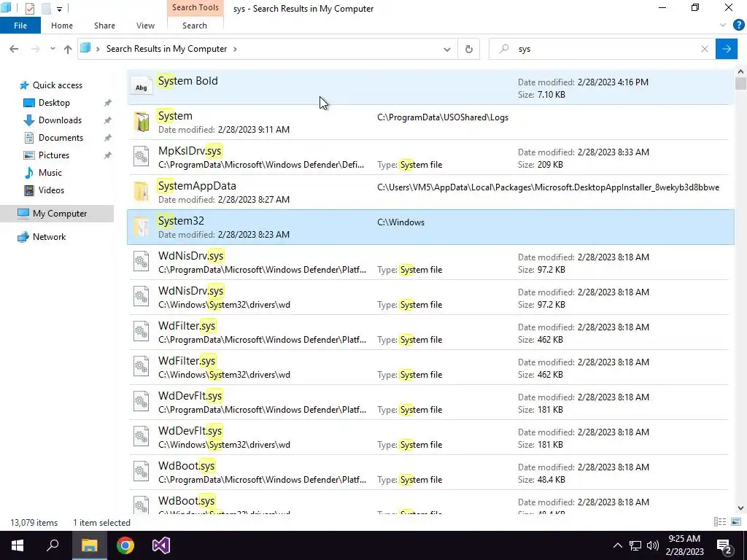The height and width of the screenshot is (560, 747).
Task: Open Desktop in navigation pane
Action: pos(54,103)
